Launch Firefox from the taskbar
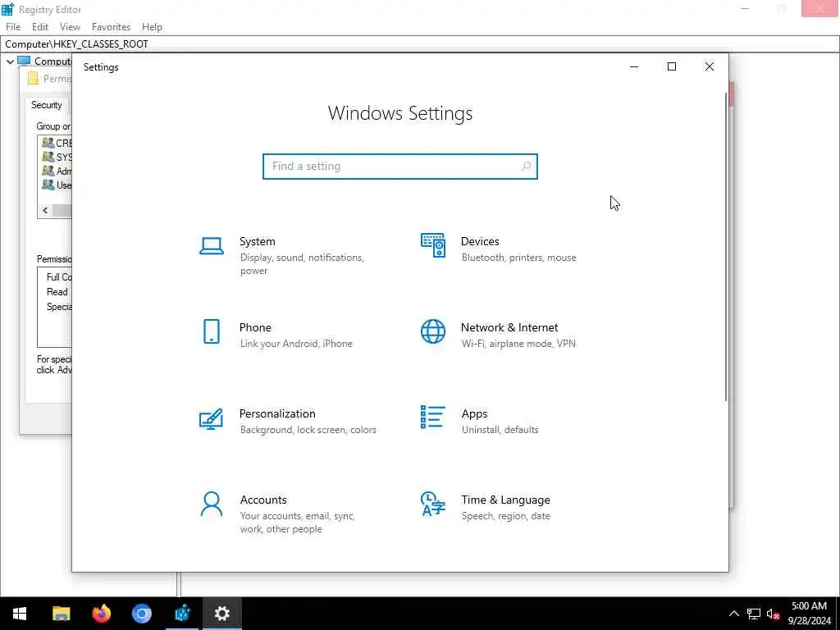 pyautogui.click(x=101, y=614)
